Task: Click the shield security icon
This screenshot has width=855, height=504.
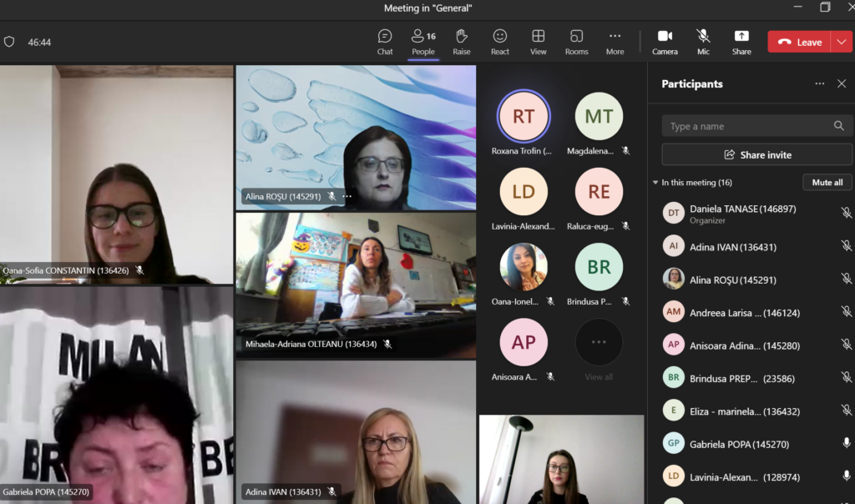Action: point(10,42)
